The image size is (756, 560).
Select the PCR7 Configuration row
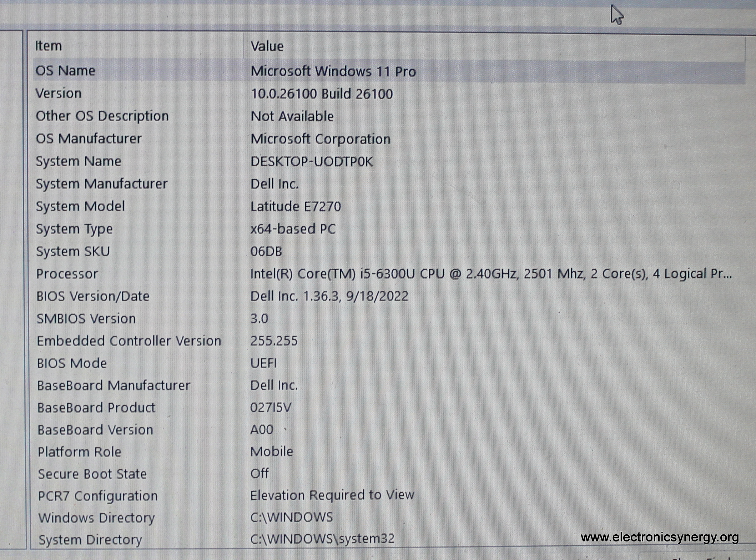tap(97, 496)
